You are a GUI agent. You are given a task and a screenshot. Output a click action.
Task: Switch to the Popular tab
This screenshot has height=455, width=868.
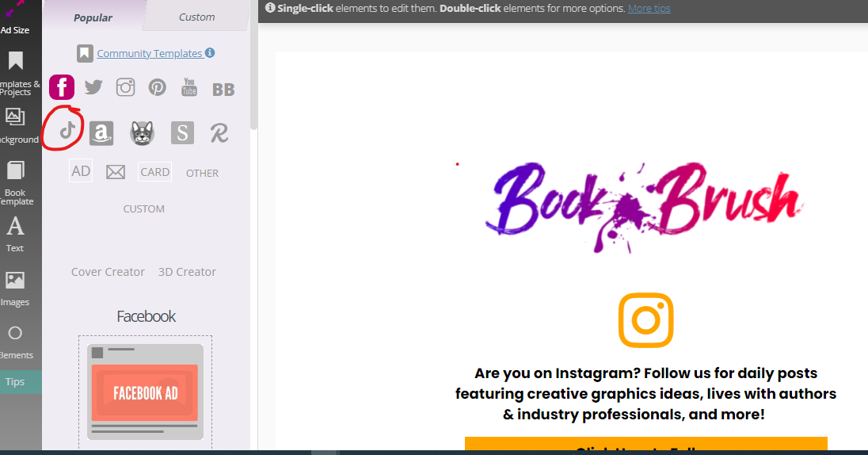tap(93, 17)
